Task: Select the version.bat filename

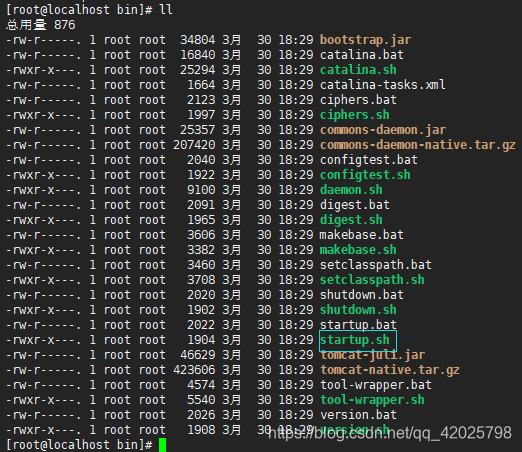Action: [x=358, y=415]
